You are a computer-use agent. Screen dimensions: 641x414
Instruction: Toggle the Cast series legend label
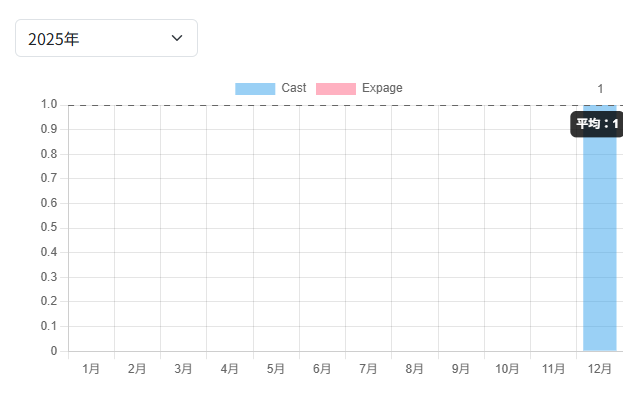click(x=294, y=88)
